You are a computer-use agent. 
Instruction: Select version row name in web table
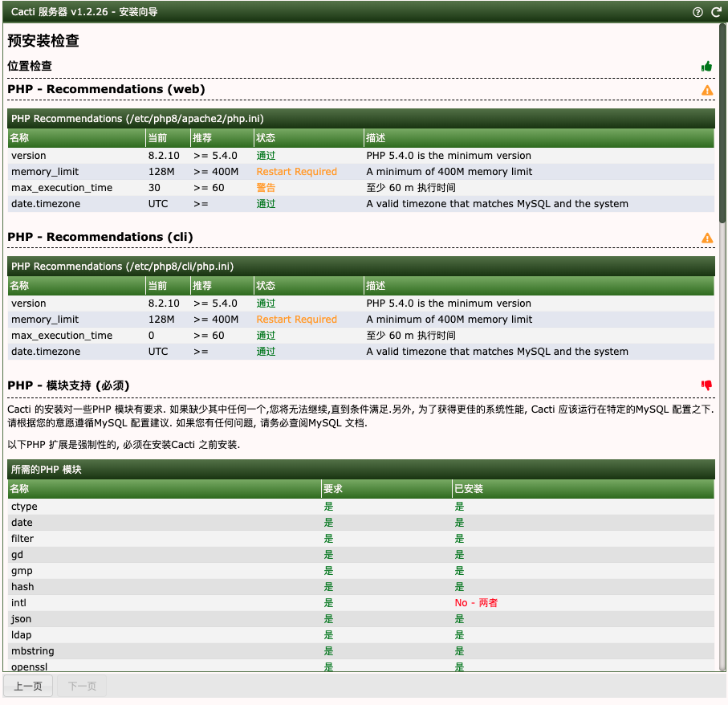pyautogui.click(x=29, y=156)
